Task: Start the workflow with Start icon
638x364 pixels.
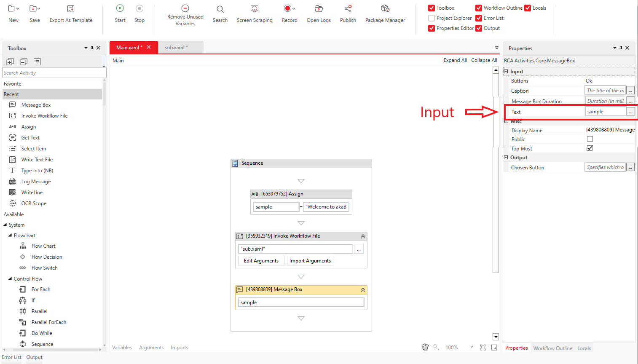Action: [x=120, y=8]
